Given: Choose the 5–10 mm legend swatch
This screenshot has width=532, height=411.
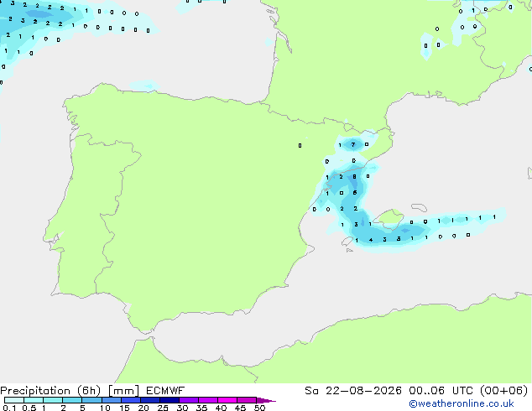Looking at the screenshot, I should click(91, 400).
